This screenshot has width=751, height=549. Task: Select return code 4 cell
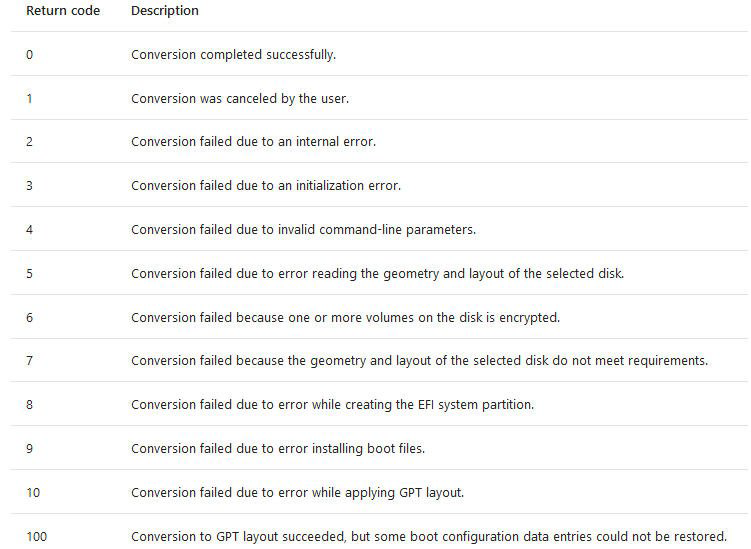point(30,230)
